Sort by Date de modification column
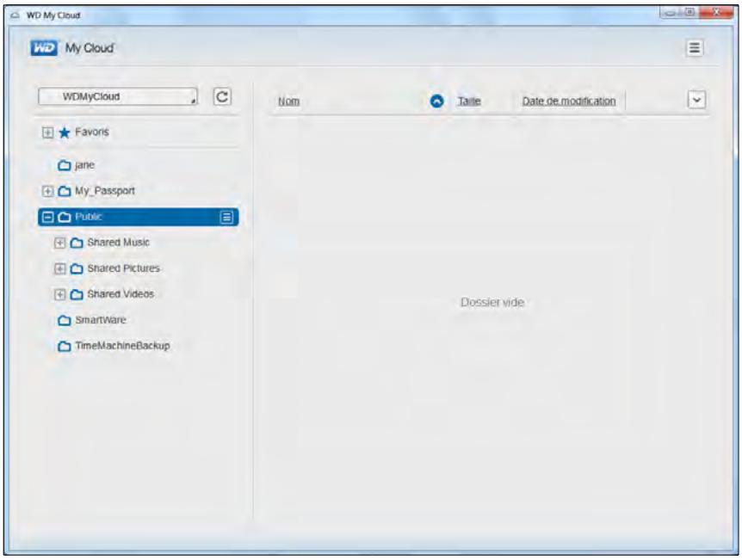The width and height of the screenshot is (742, 560). [x=569, y=101]
